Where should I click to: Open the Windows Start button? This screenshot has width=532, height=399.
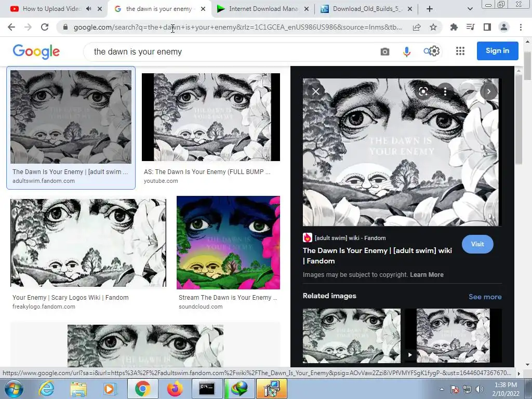click(x=14, y=389)
